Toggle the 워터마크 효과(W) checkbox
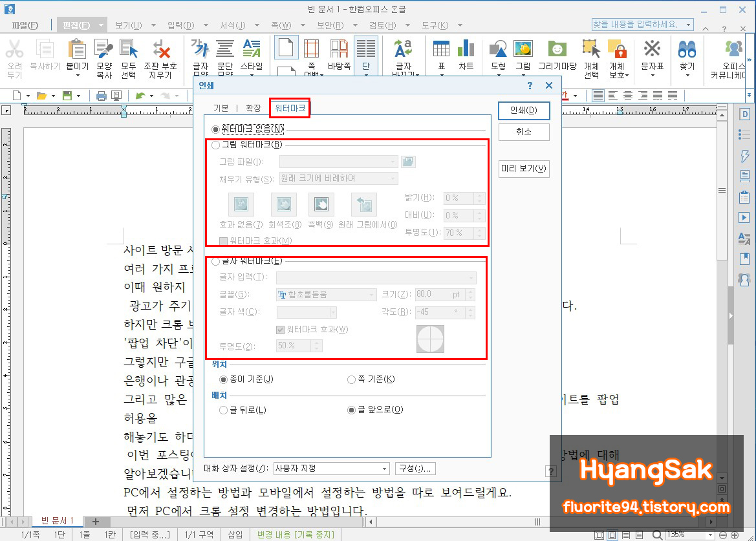 (280, 330)
